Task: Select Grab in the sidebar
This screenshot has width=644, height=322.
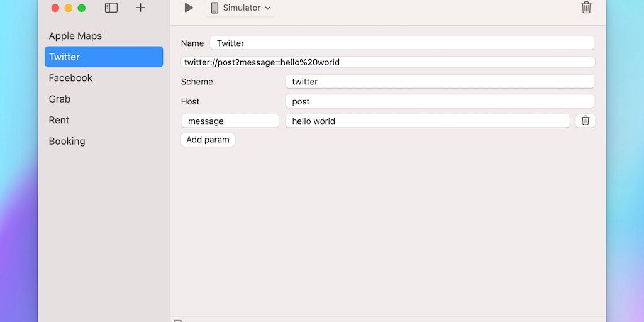Action: [104, 99]
